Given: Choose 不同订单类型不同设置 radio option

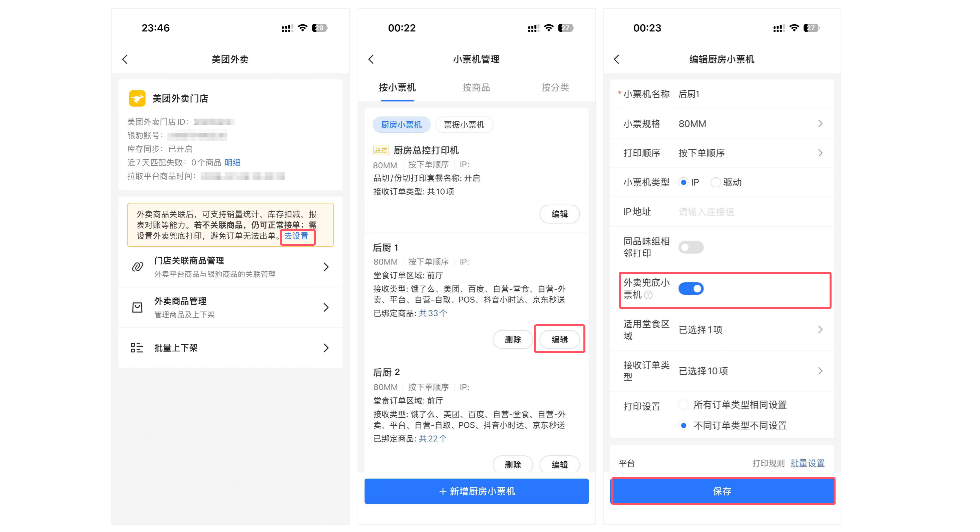Looking at the screenshot, I should (x=684, y=426).
